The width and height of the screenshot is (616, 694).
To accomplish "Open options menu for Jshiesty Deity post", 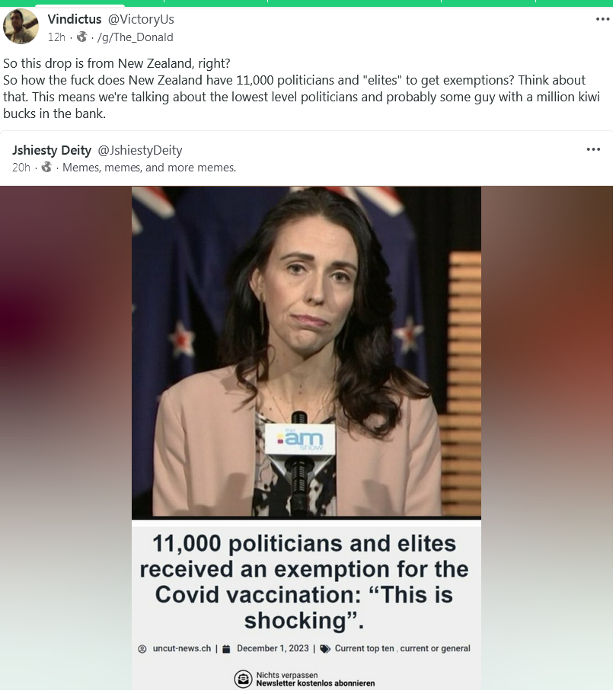I will pyautogui.click(x=593, y=149).
